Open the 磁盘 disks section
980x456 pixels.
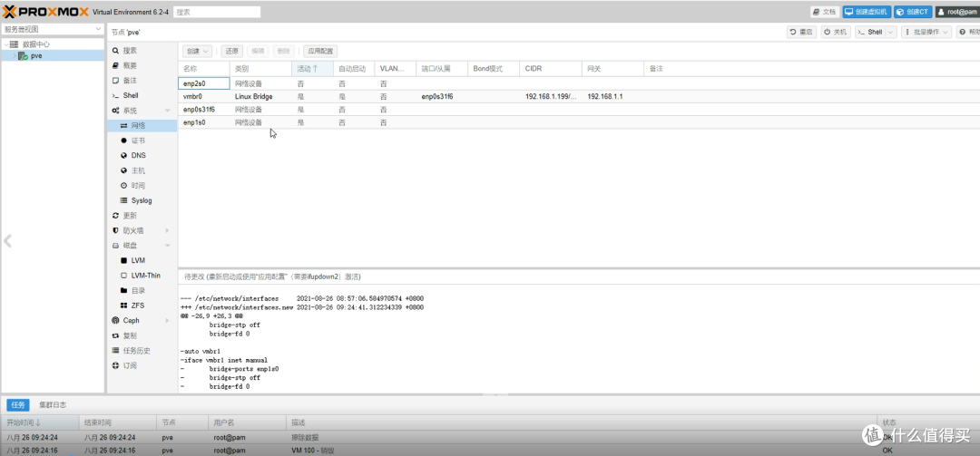coord(130,246)
